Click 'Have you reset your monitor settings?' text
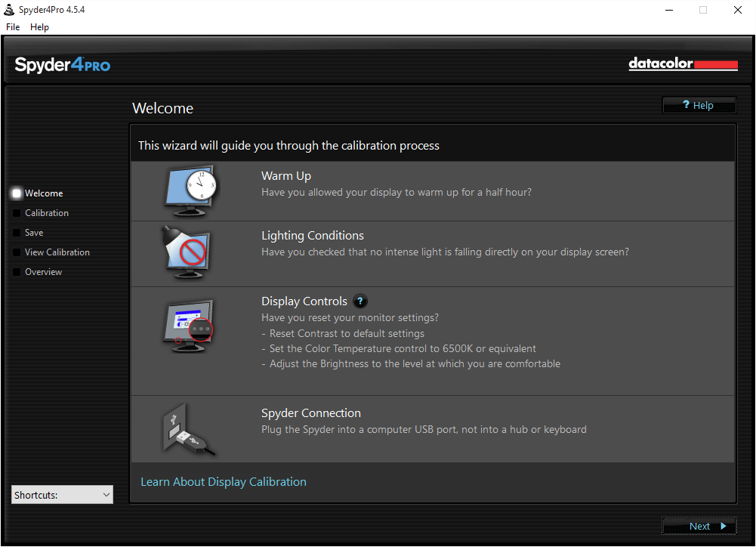The height and width of the screenshot is (547, 756). pyautogui.click(x=350, y=317)
